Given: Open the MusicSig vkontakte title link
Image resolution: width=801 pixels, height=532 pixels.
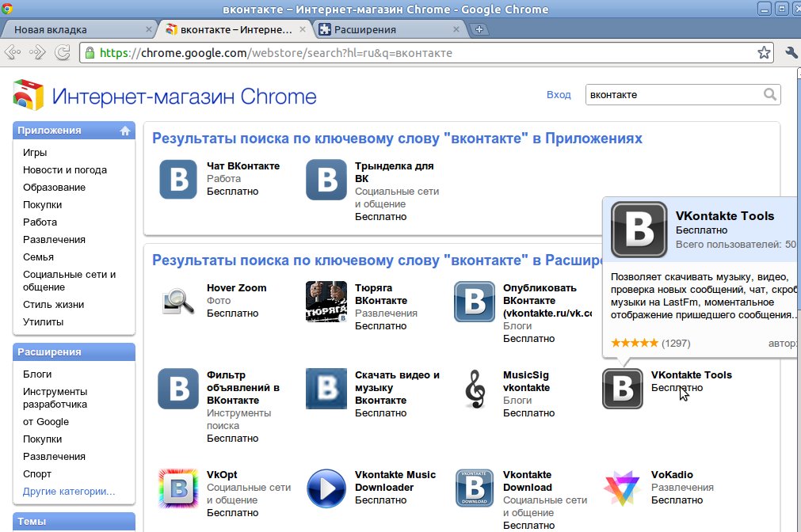Looking at the screenshot, I should pos(527,382).
